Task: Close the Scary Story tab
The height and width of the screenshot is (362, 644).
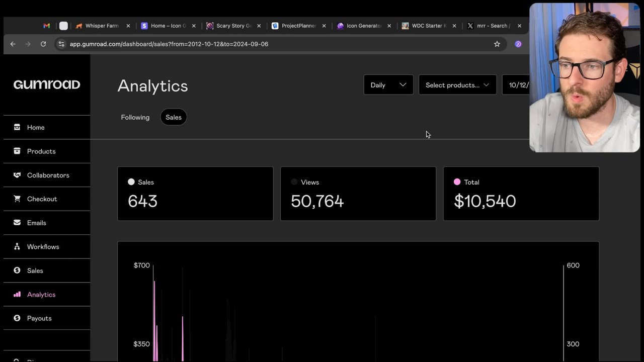Action: 259,26
